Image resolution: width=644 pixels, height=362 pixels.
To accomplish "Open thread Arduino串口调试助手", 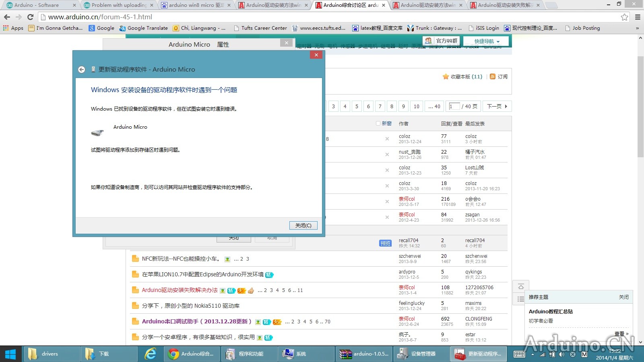I will (196, 321).
